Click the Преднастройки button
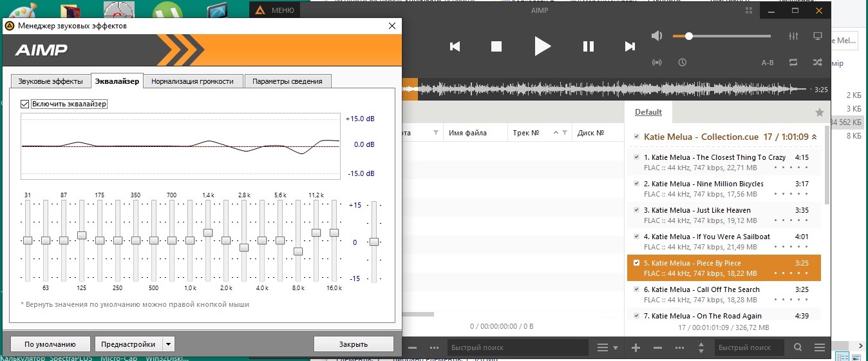 (128, 344)
